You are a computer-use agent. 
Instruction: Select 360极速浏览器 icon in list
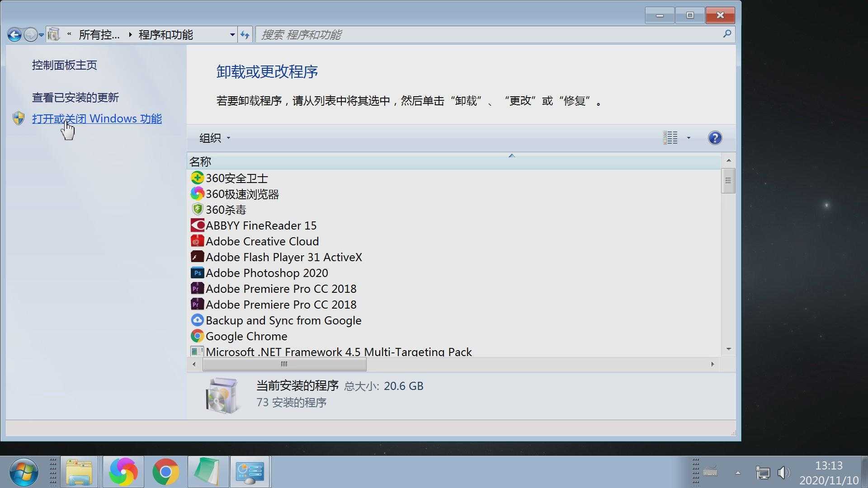197,193
